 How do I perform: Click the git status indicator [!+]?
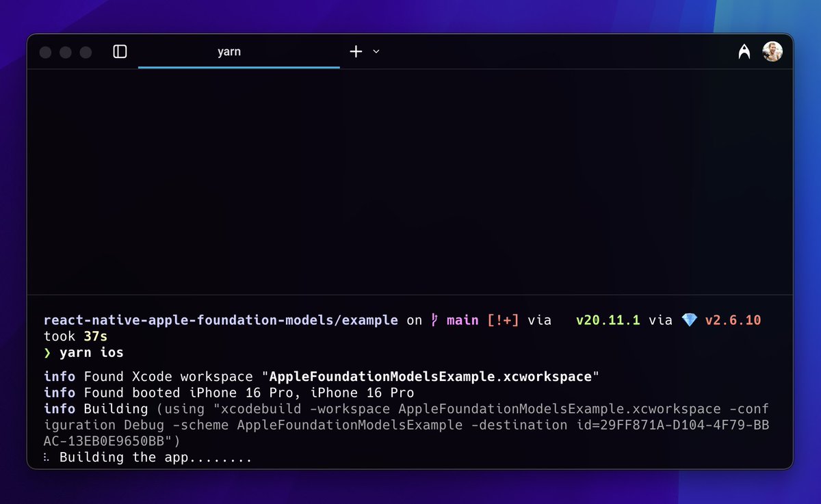coord(503,320)
